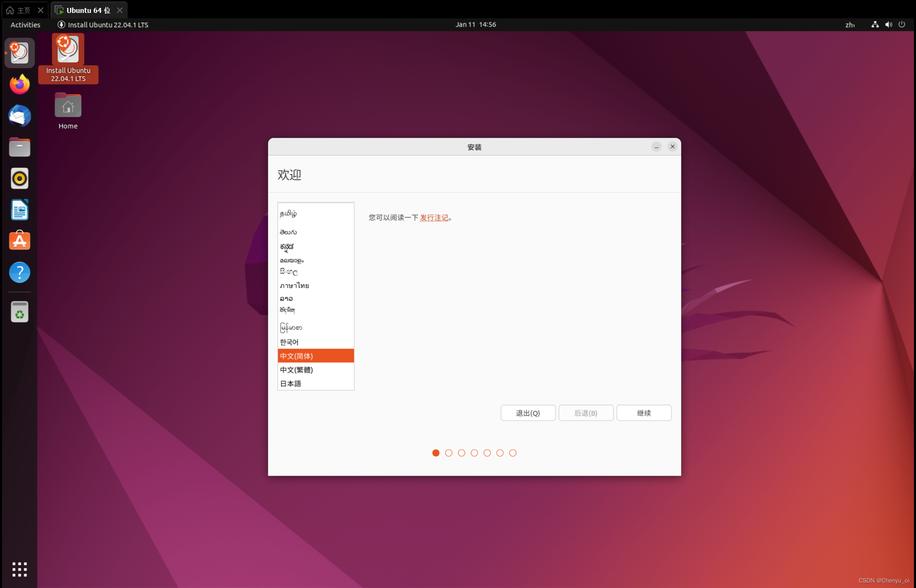Open the Trash in the dock
Screen dimensions: 916x588
[x=20, y=311]
